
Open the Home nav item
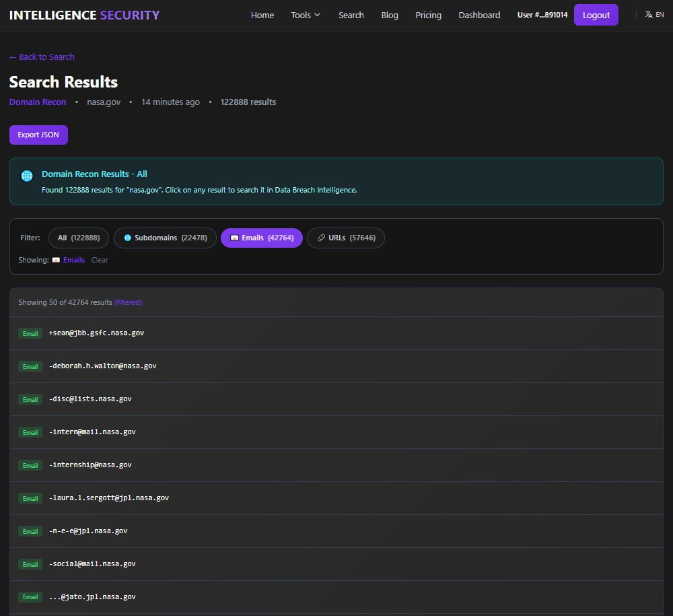[262, 15]
